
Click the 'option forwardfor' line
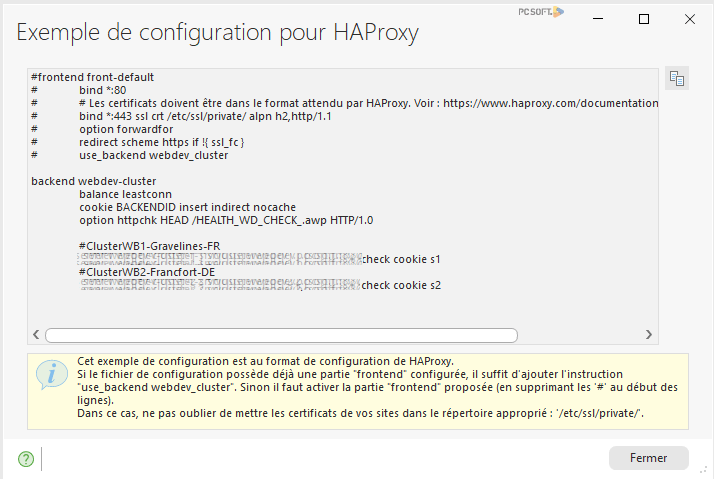126,129
